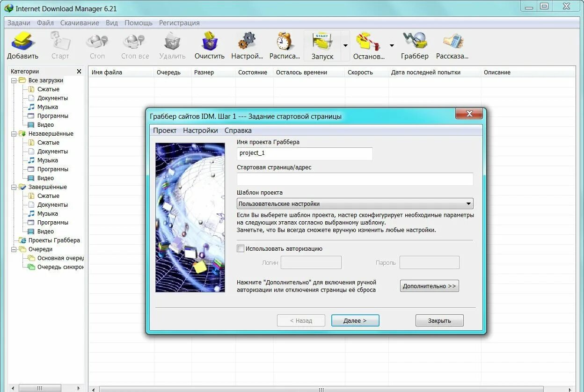This screenshot has height=392, width=584.
Task: Click the Имя проекта Граббера field
Action: [x=305, y=153]
